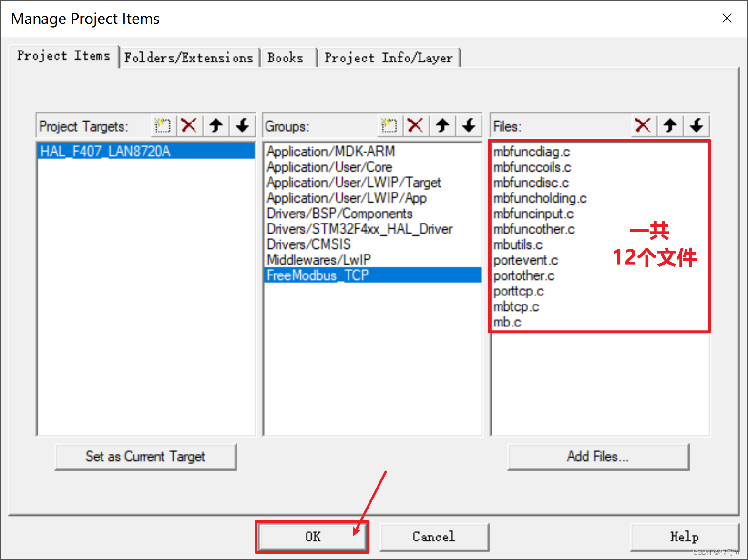Select the Application/User/LWIP/Target group

tap(372, 182)
